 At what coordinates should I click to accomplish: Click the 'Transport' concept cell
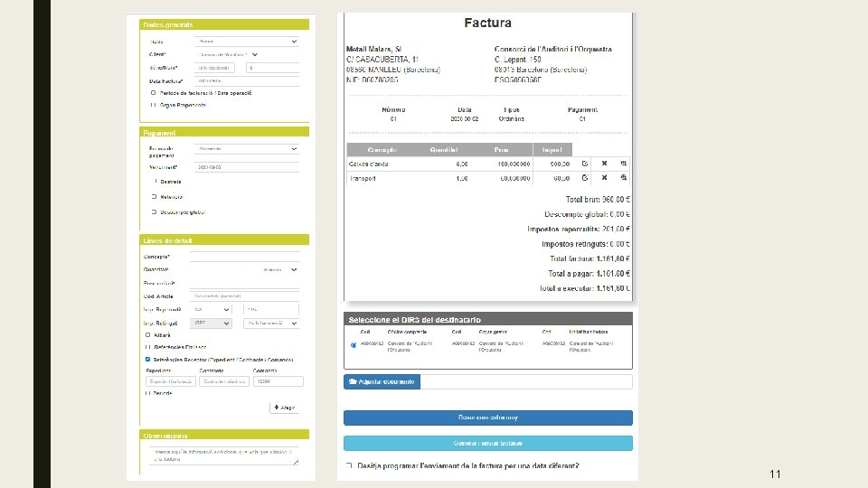(363, 179)
